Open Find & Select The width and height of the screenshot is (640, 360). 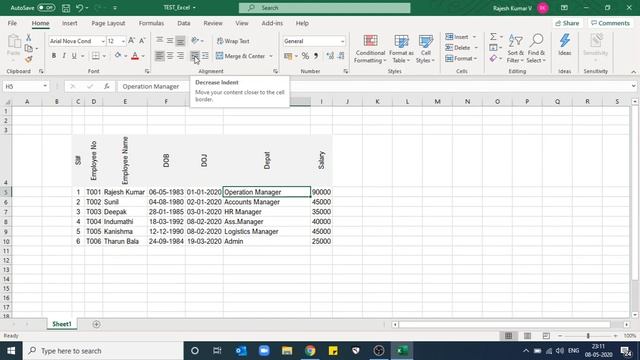click(536, 49)
